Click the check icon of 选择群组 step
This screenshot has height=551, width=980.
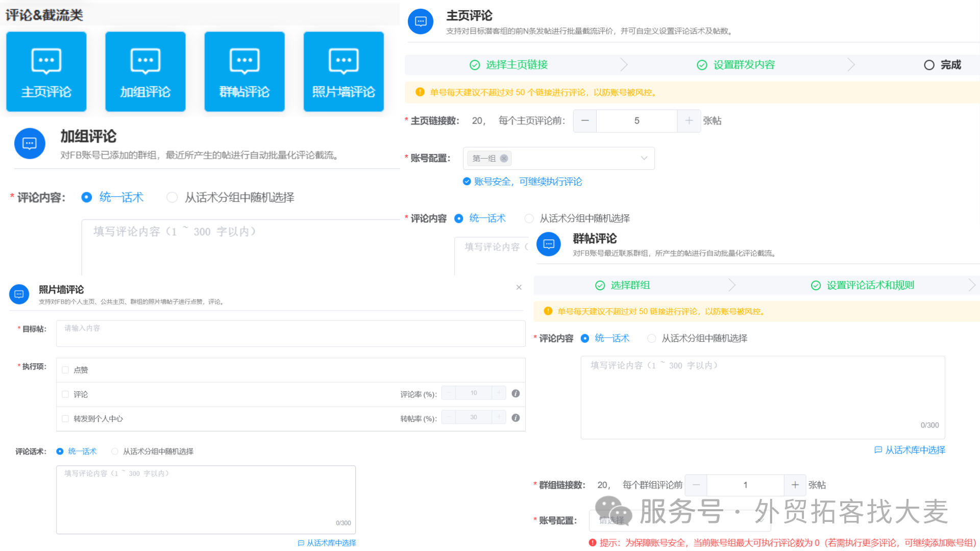[600, 285]
